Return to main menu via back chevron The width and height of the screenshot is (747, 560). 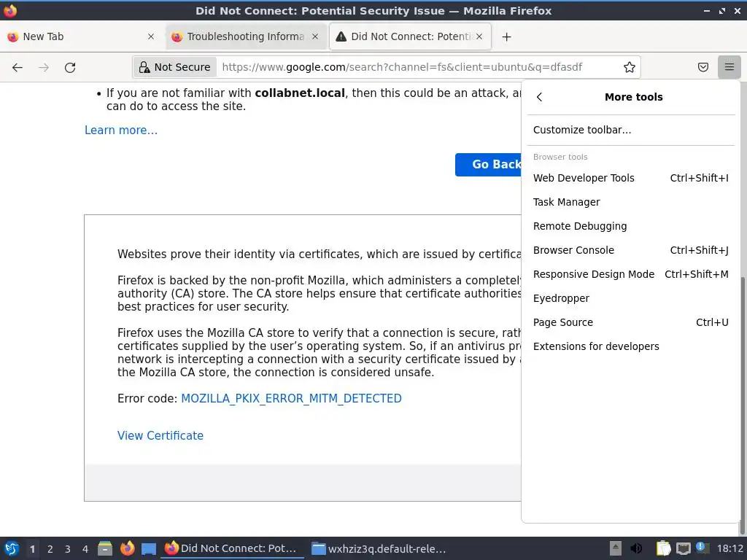(x=539, y=97)
